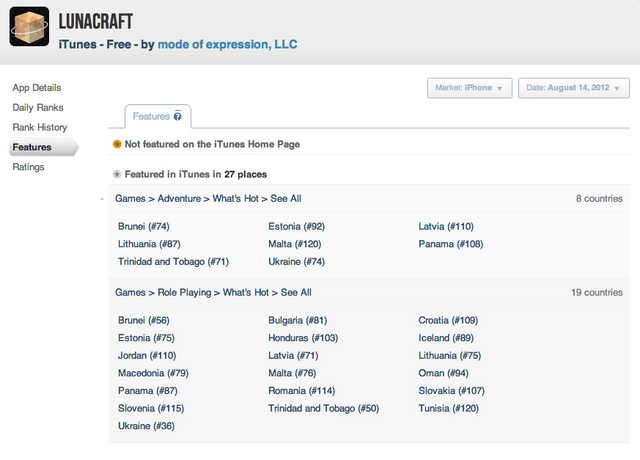Switch to the Features tab
The height and width of the screenshot is (460, 640).
157,116
